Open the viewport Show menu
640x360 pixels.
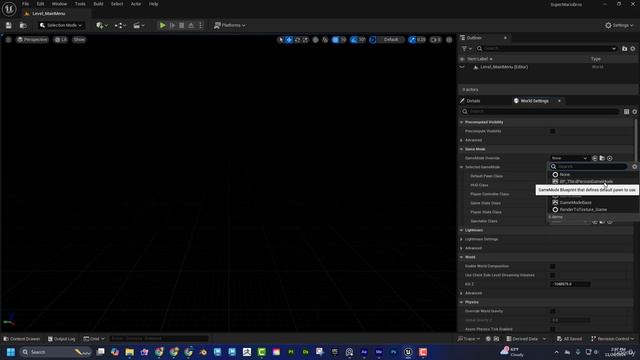[x=79, y=40]
